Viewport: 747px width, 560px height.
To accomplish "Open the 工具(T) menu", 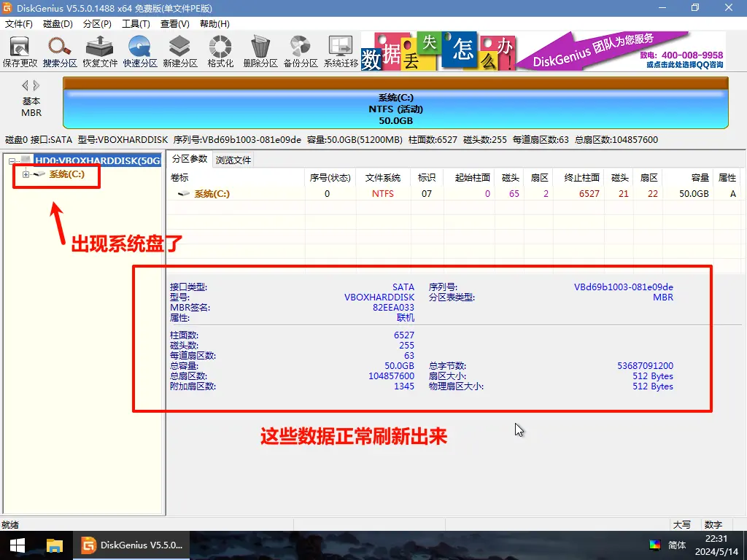I will coord(136,24).
